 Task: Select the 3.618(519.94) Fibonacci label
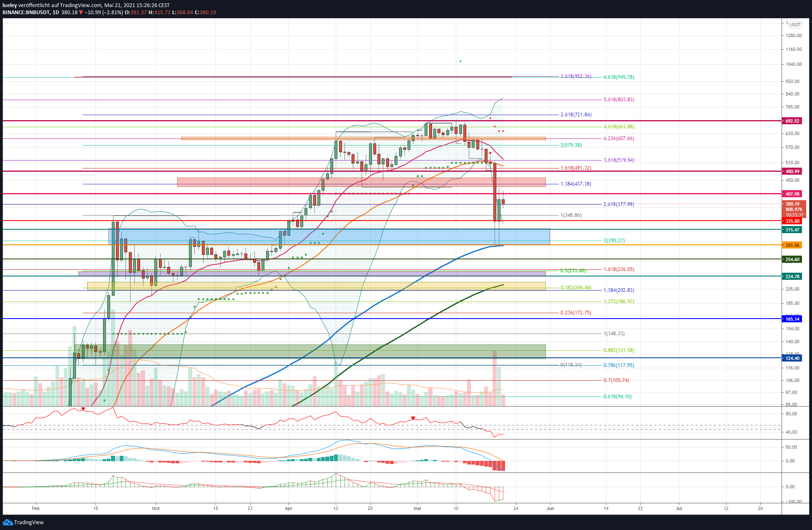coord(618,160)
